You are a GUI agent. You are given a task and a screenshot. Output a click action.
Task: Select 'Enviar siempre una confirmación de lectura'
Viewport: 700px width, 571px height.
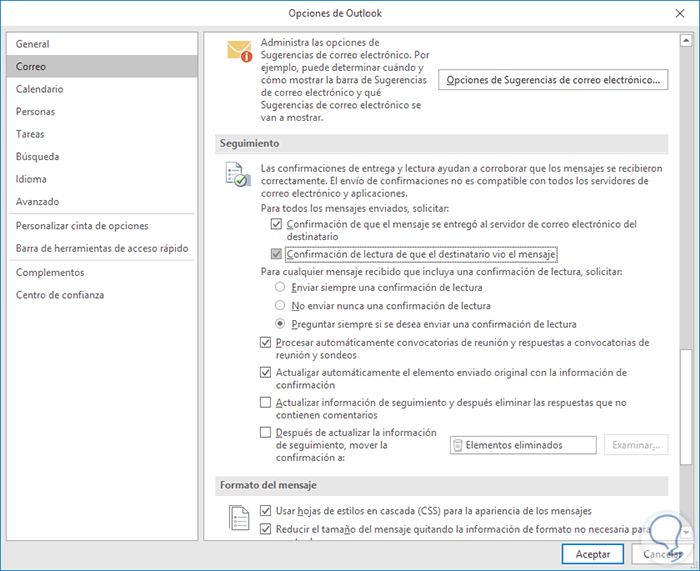[x=280, y=287]
